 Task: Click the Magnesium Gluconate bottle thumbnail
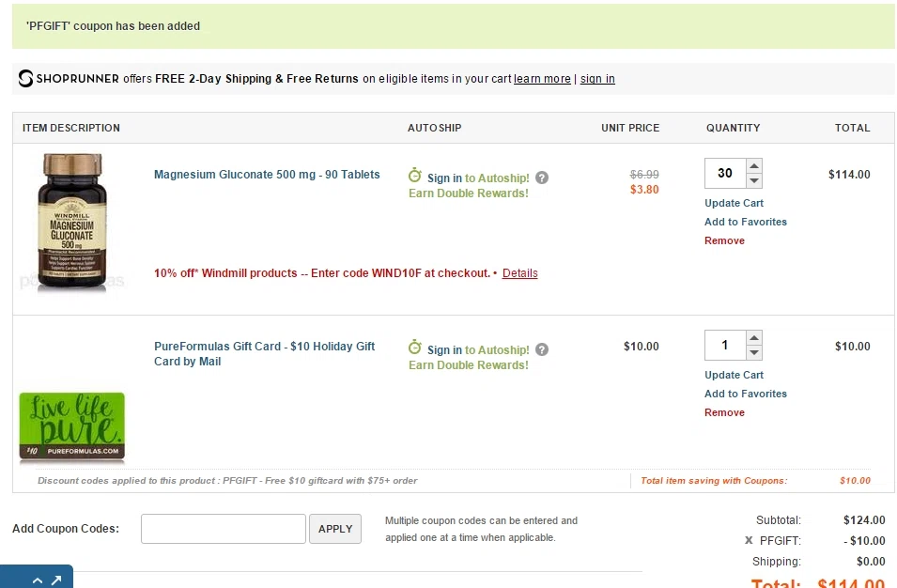tap(72, 223)
